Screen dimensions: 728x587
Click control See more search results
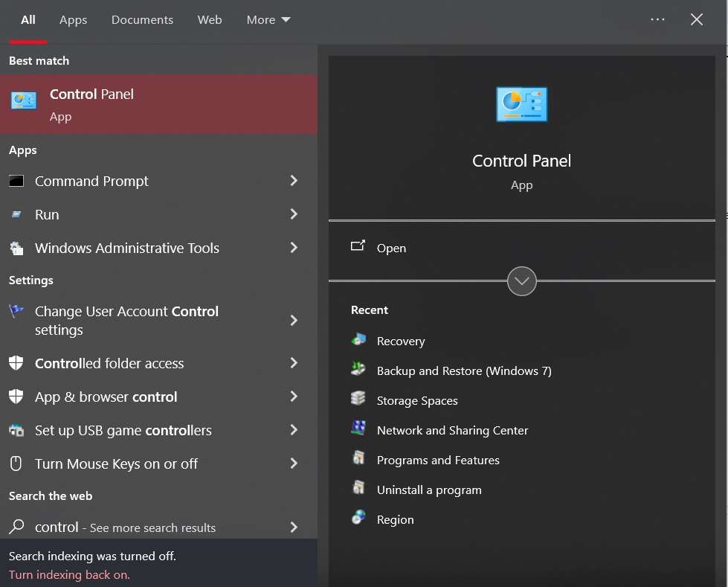(158, 527)
